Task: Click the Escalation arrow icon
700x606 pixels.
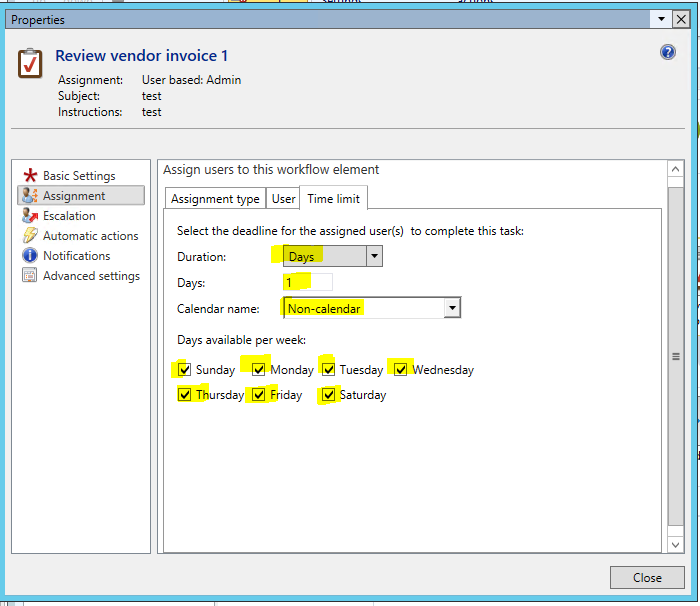Action: point(29,216)
